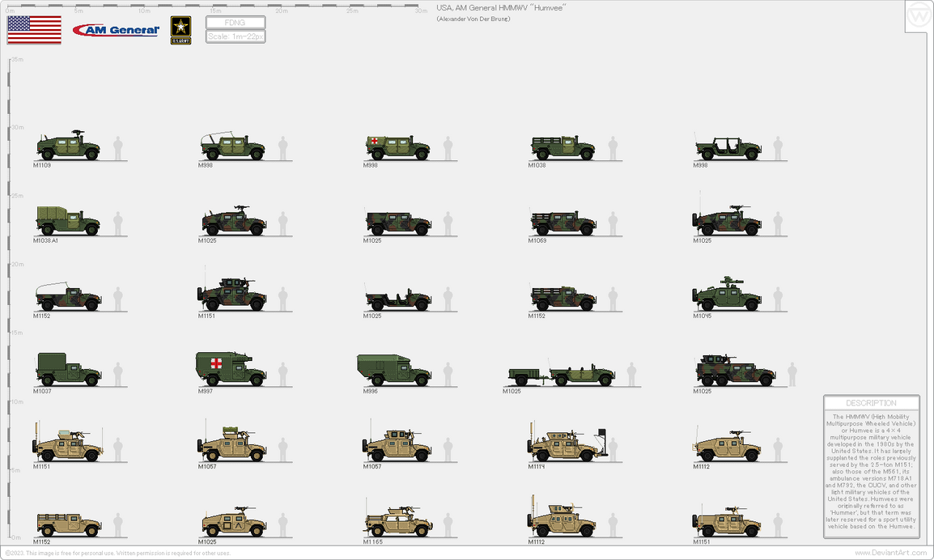Click the '10m' vertical scale mark
Image resolution: width=934 pixels, height=560 pixels.
(x=17, y=402)
